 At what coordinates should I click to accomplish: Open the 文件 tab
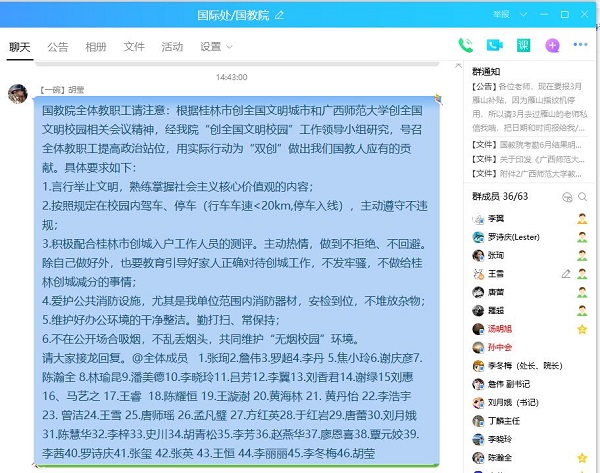point(134,47)
